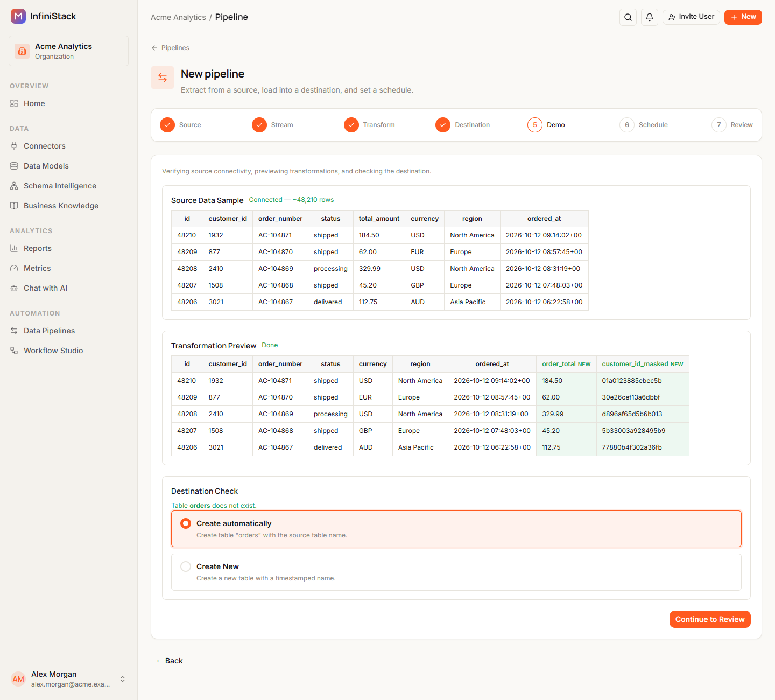Click the total_amount column header
Viewport: 775px width, 700px height.
[x=379, y=219]
